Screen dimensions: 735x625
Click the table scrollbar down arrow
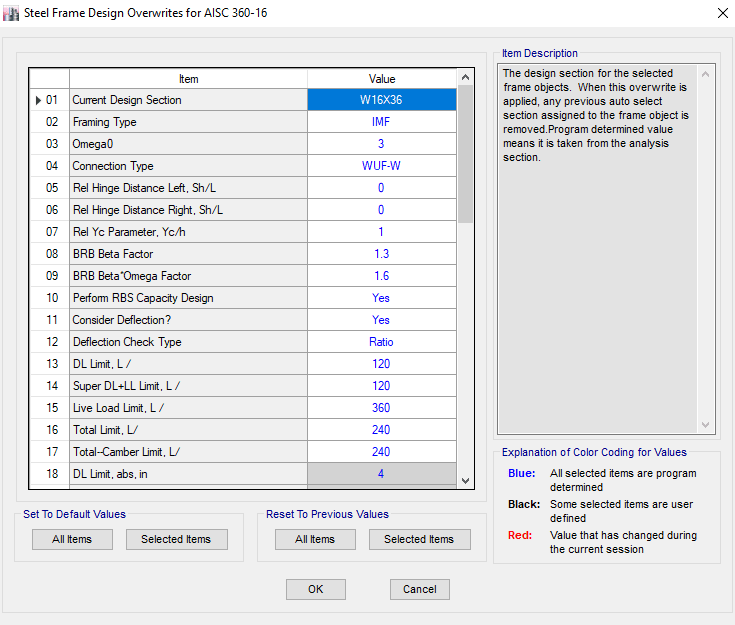(465, 481)
